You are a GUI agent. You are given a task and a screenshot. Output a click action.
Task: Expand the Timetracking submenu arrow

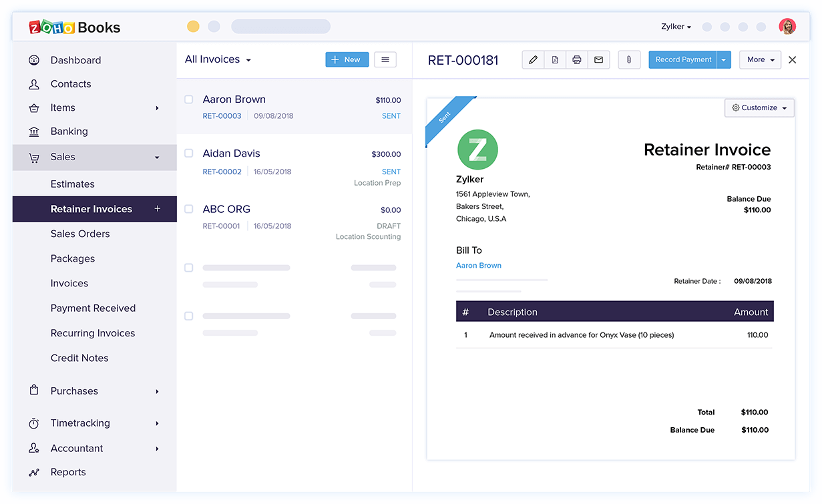coord(158,423)
